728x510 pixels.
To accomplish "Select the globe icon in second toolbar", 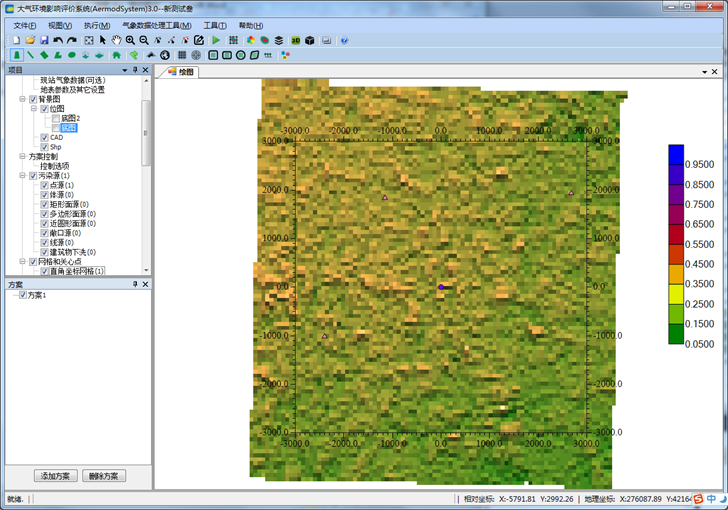I will (165, 55).
